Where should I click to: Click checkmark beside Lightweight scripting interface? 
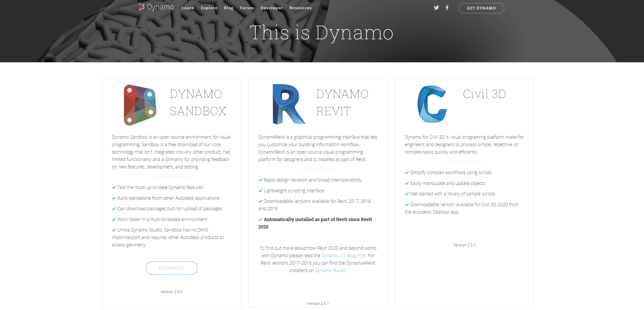[x=260, y=191]
